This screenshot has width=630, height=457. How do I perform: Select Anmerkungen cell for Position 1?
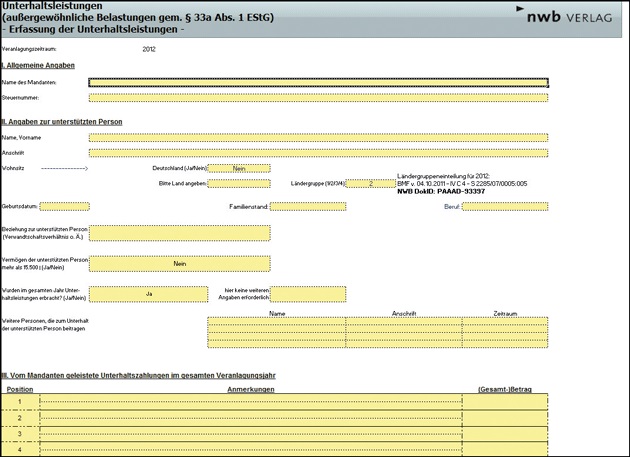[250, 402]
